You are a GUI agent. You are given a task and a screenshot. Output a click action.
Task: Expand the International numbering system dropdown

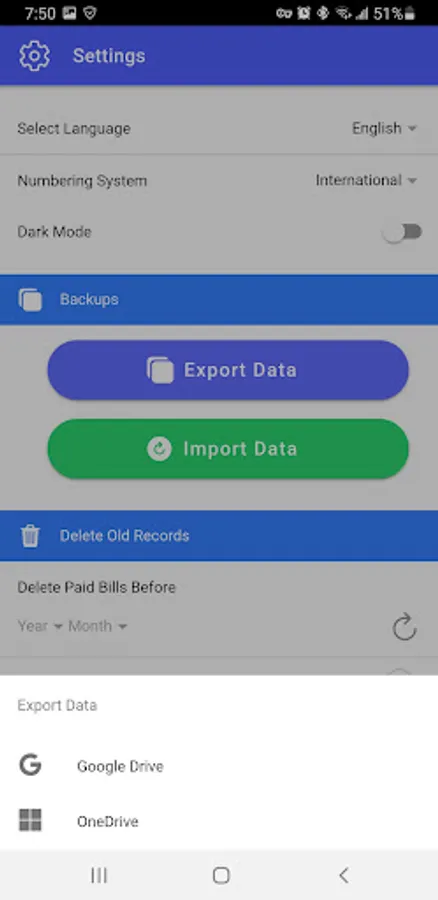pyautogui.click(x=366, y=180)
